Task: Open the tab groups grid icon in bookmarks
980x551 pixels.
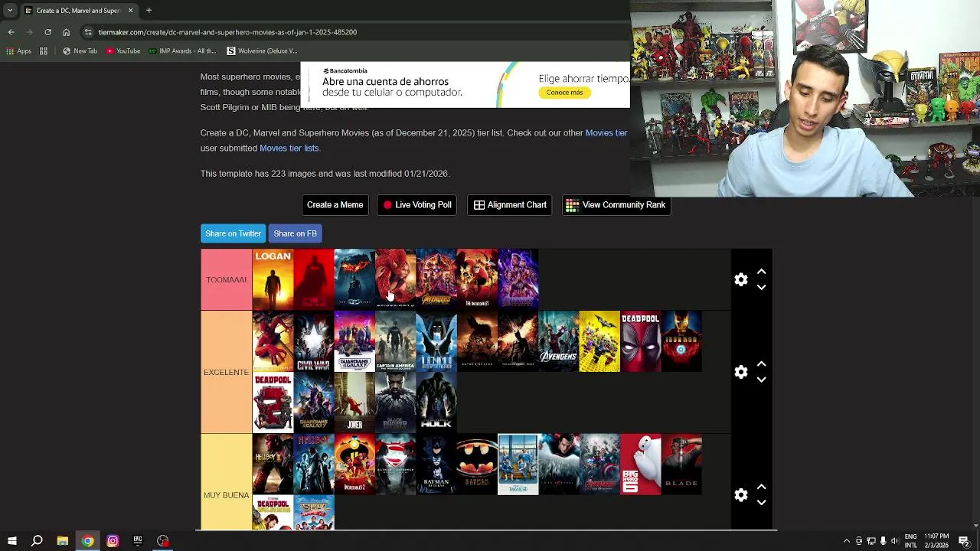Action: coord(44,51)
